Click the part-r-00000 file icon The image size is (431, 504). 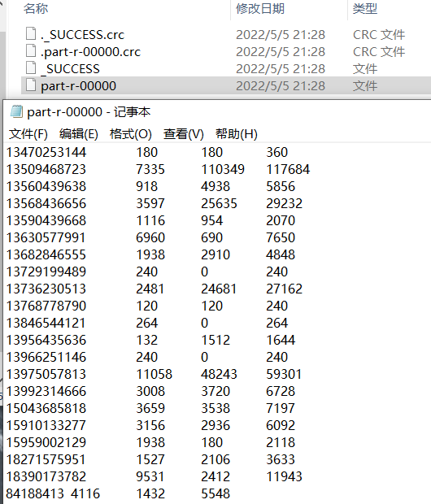point(31,85)
